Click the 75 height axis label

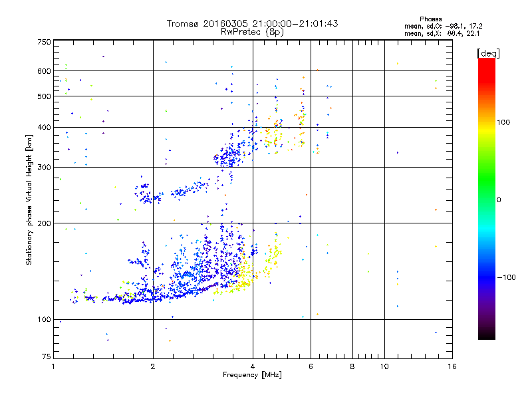coord(47,356)
